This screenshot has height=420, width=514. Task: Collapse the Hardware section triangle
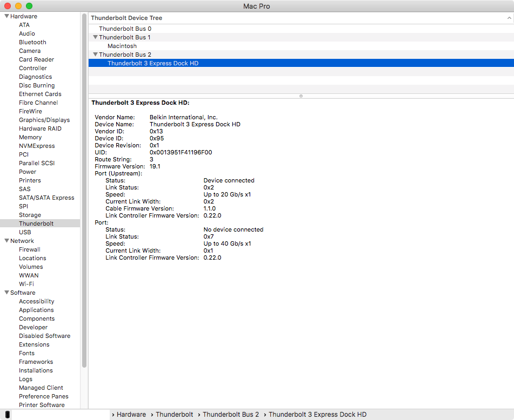tap(6, 16)
